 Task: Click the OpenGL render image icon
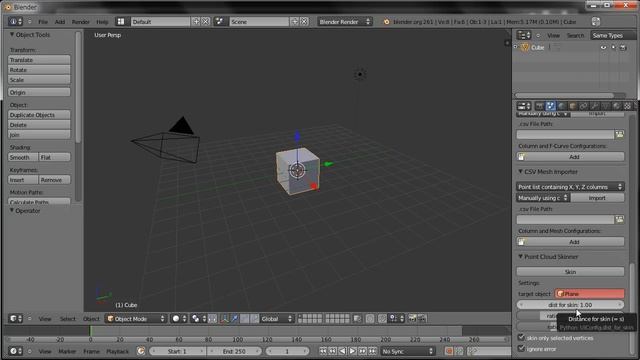click(x=412, y=318)
